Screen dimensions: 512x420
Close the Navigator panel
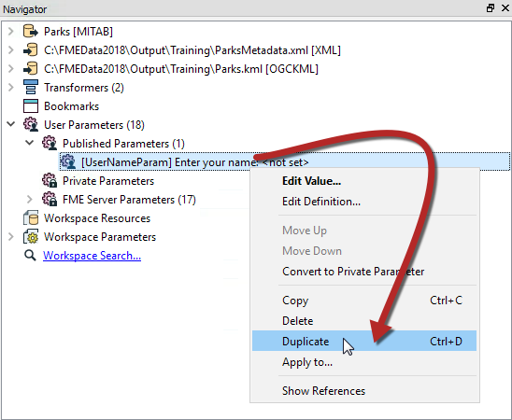(505, 8)
